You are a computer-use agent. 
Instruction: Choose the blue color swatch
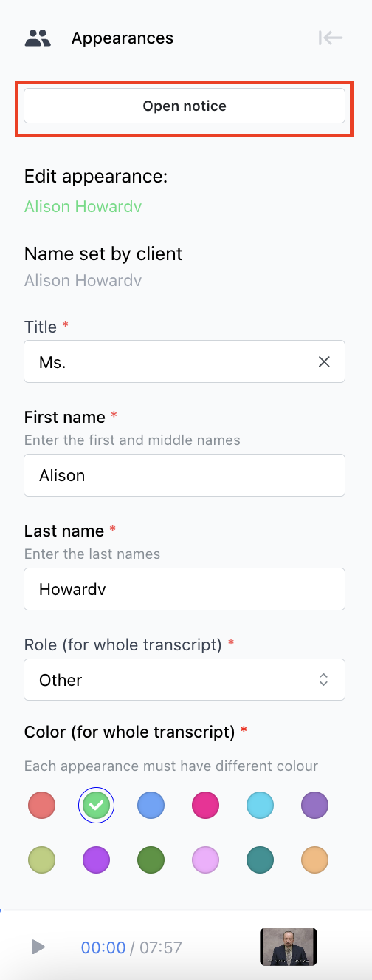coord(151,805)
